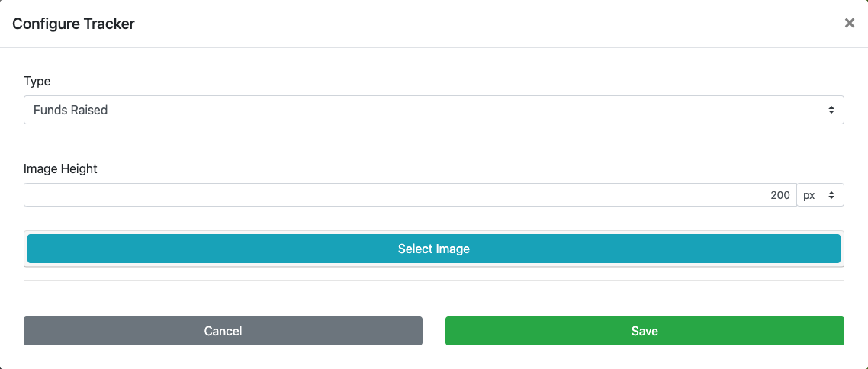
Task: Click the Type dropdown's up-down arrow
Action: click(831, 110)
